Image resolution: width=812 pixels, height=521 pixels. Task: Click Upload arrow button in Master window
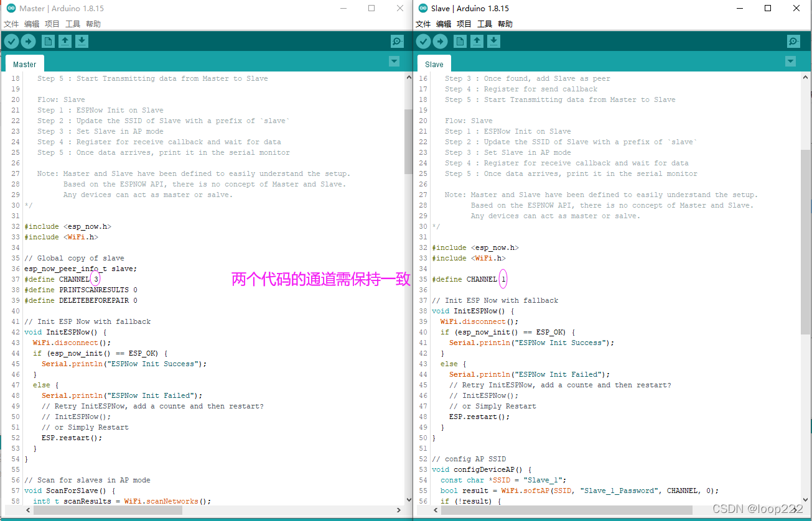pos(29,42)
